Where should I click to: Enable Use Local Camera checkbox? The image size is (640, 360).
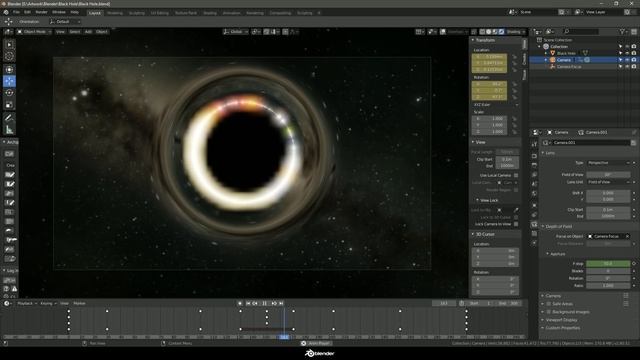point(516,175)
